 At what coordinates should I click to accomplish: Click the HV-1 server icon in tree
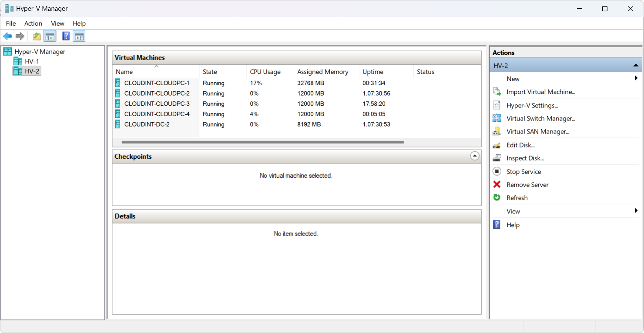point(18,61)
